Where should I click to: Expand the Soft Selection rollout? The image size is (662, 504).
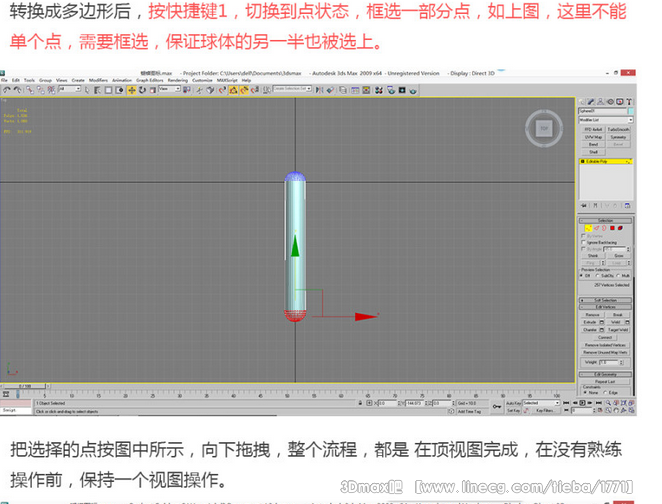(606, 300)
